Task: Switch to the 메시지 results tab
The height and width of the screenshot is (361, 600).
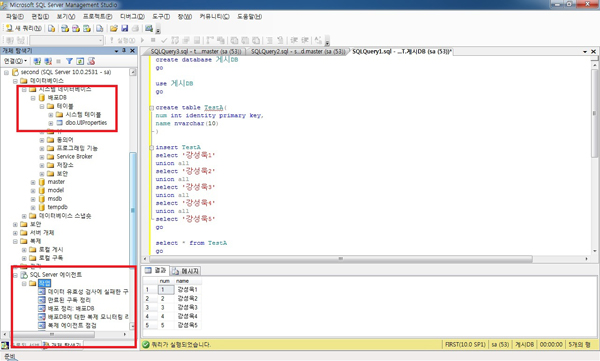Action: point(186,271)
